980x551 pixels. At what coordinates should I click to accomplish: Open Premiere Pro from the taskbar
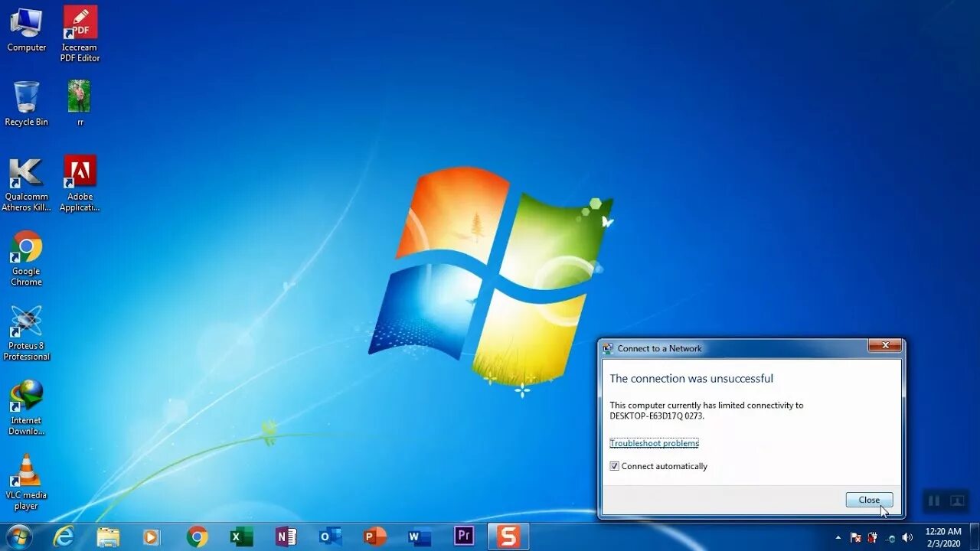tap(463, 536)
